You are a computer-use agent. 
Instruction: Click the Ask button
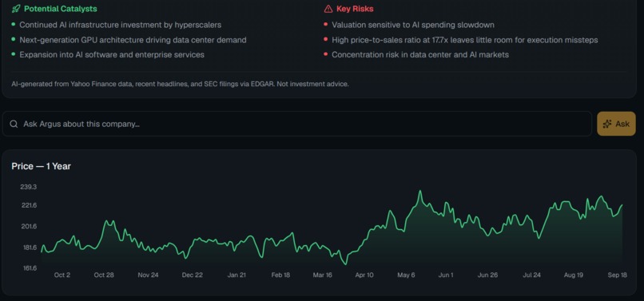coord(616,124)
